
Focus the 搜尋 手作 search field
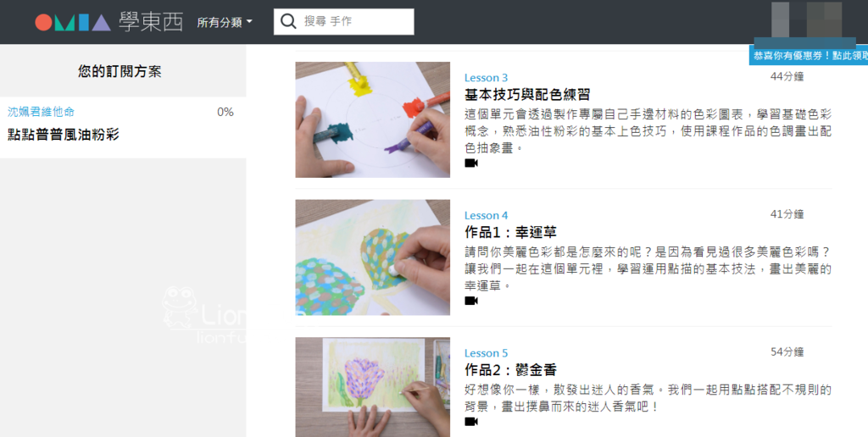click(x=344, y=21)
